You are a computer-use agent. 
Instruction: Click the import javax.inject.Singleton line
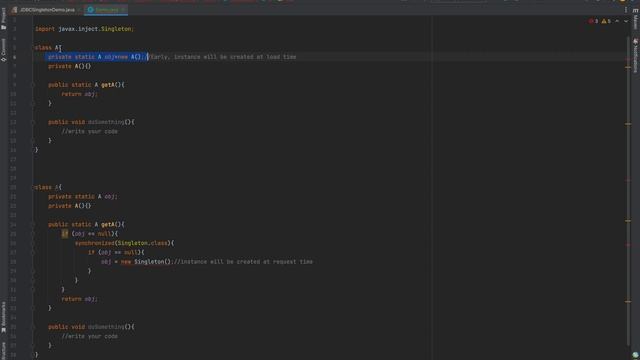coord(84,29)
